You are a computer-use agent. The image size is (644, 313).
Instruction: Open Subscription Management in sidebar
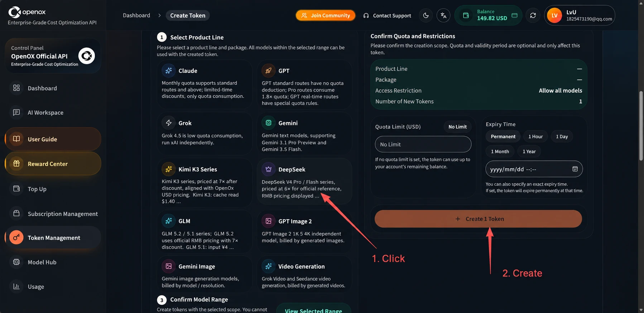click(53, 214)
